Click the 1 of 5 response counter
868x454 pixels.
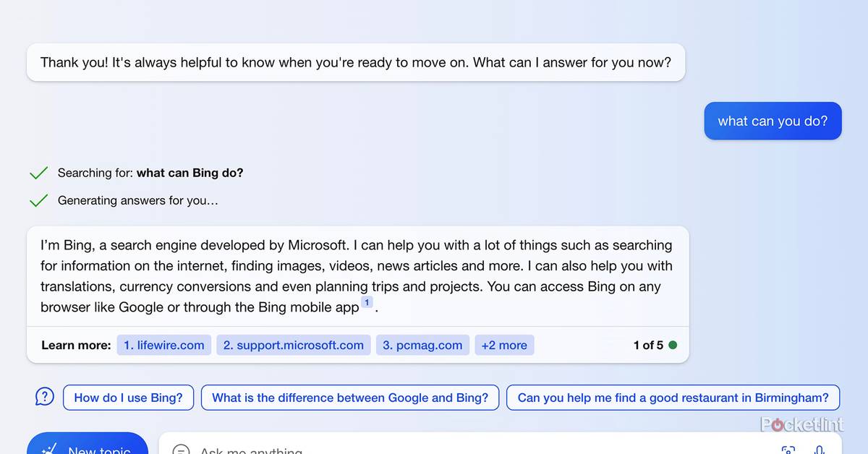coord(648,345)
